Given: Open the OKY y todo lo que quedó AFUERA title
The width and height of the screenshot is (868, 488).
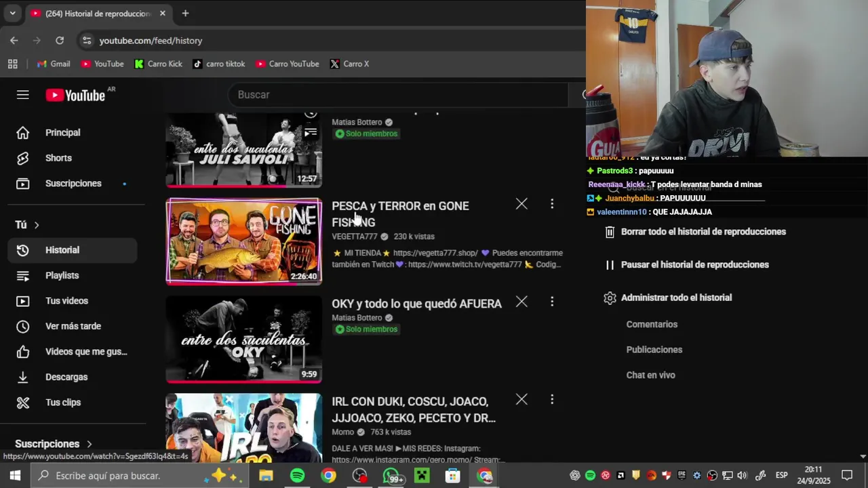Looking at the screenshot, I should [x=416, y=304].
